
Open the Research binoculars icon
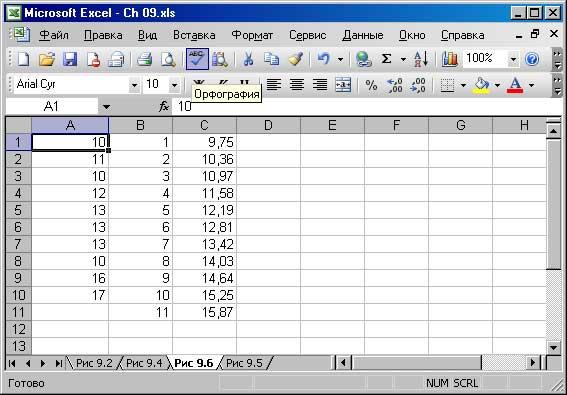[x=220, y=59]
